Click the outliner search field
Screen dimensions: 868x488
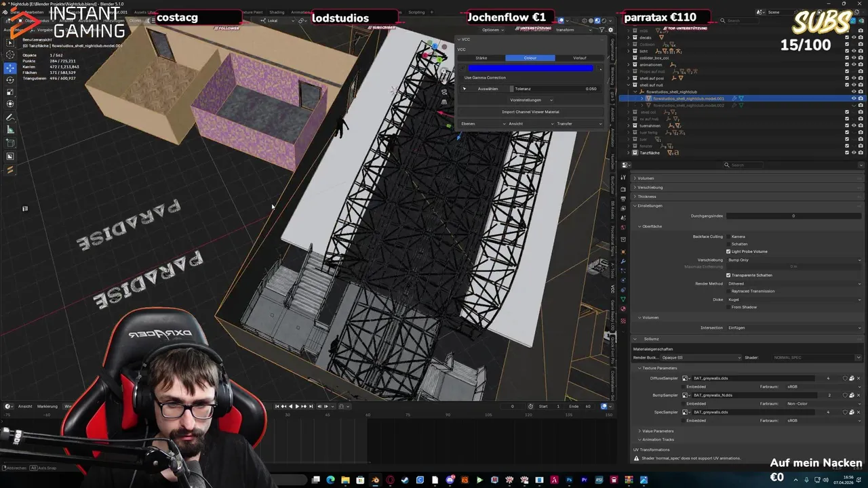click(x=739, y=21)
